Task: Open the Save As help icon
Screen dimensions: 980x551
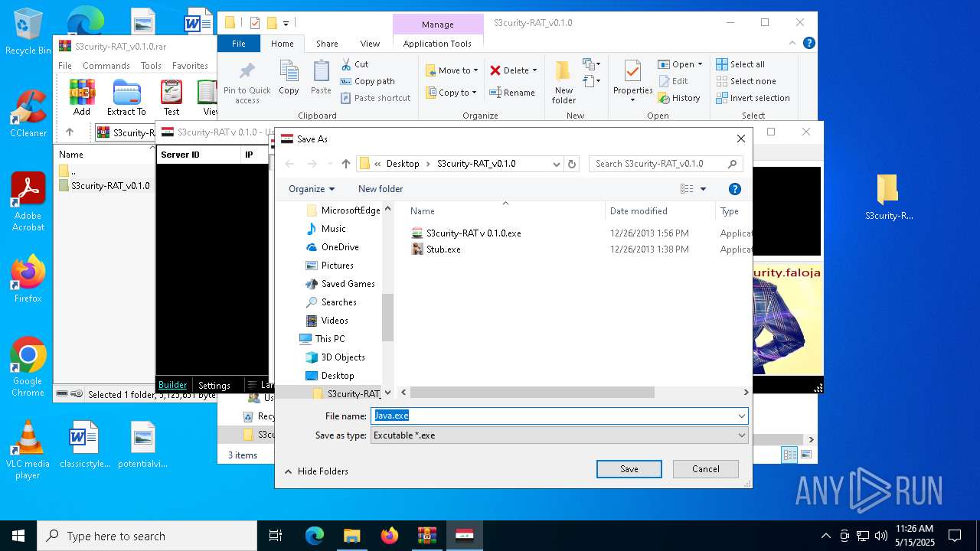Action: pyautogui.click(x=734, y=188)
